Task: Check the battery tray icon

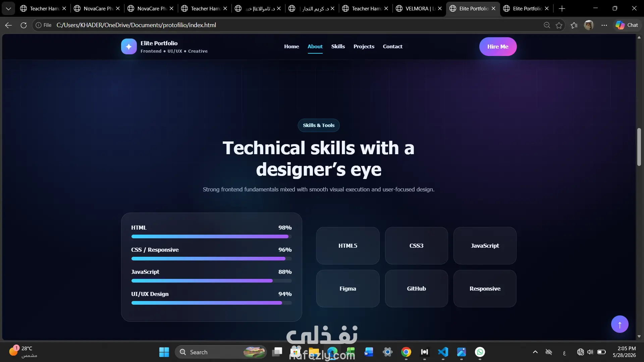Action: (601, 352)
